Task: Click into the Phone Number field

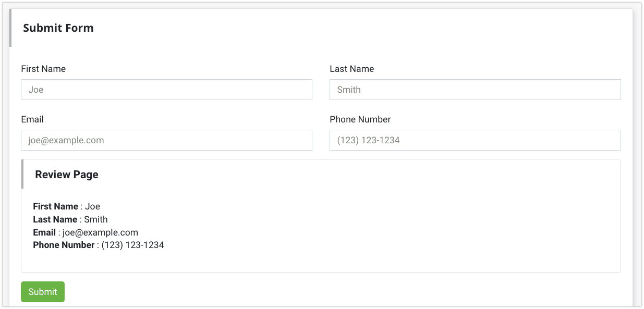Action: pos(475,140)
